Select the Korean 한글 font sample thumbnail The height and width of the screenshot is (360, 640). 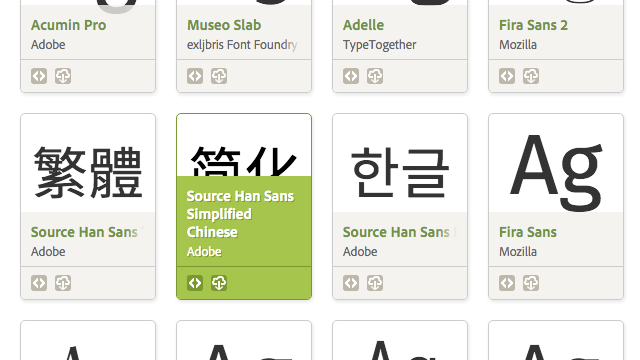(400, 163)
